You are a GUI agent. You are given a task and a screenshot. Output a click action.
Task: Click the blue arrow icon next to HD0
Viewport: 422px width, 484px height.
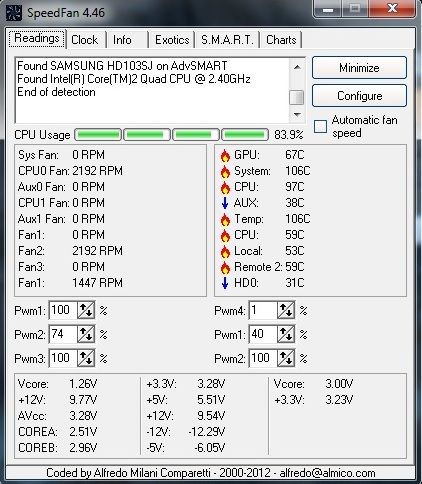225,283
